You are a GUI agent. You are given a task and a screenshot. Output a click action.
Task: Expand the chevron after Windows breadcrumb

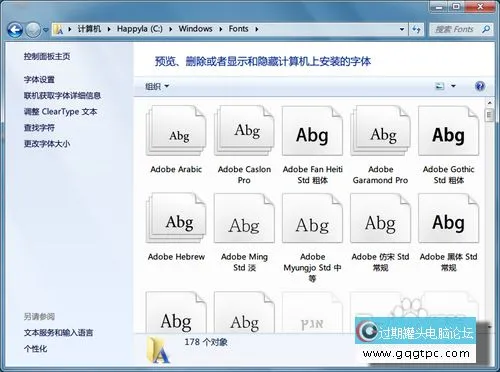[220, 29]
